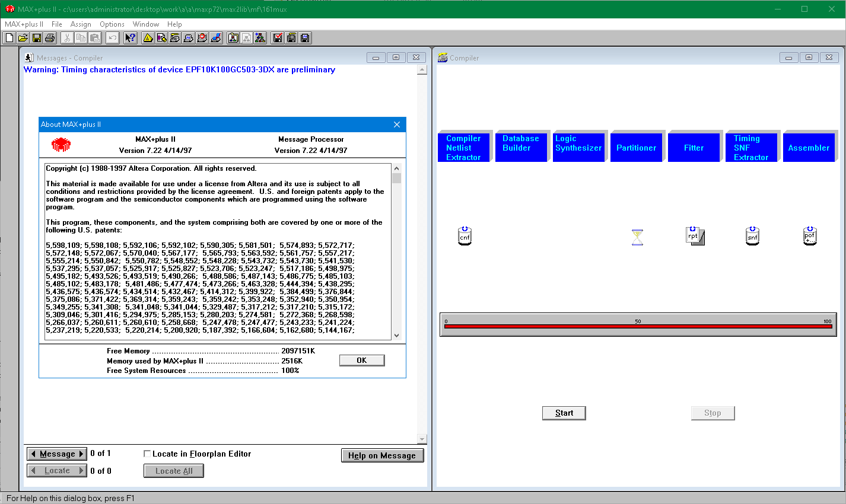This screenshot has height=504, width=846.
Task: Open the MAX+plus II menu
Action: (24, 24)
